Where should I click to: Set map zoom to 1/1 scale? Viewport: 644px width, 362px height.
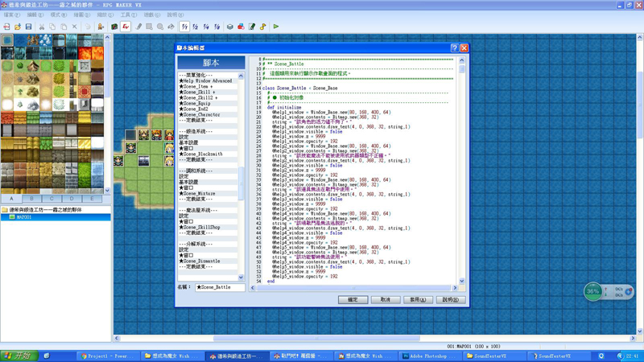[184, 27]
